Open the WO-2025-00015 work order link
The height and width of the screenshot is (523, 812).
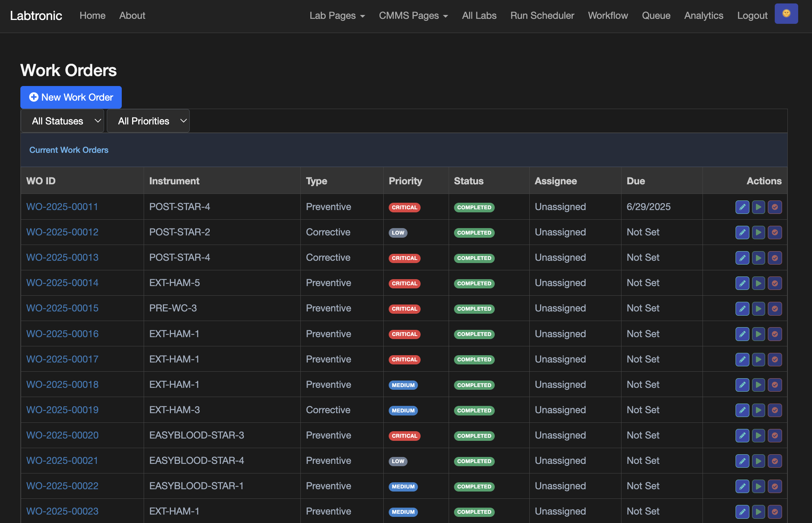coord(62,308)
